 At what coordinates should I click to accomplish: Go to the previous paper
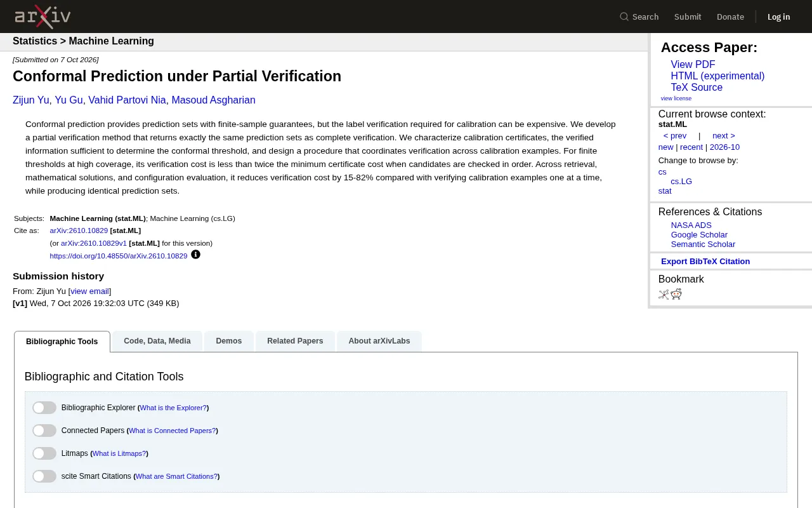pos(675,136)
